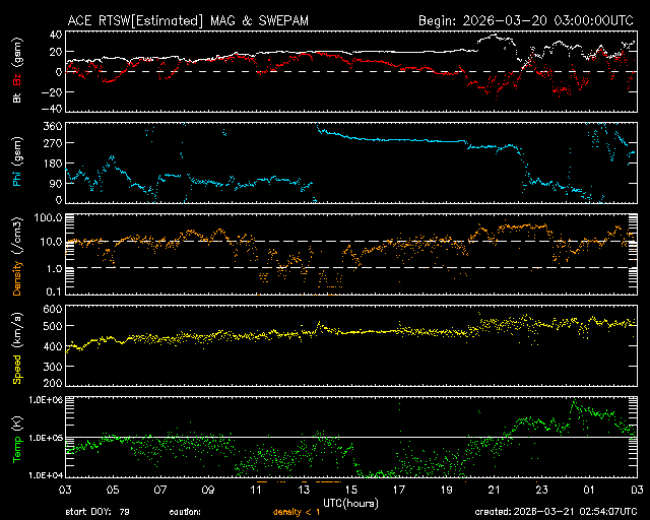Click the '21' hour tick label
This screenshot has width=650, height=520.
494,490
